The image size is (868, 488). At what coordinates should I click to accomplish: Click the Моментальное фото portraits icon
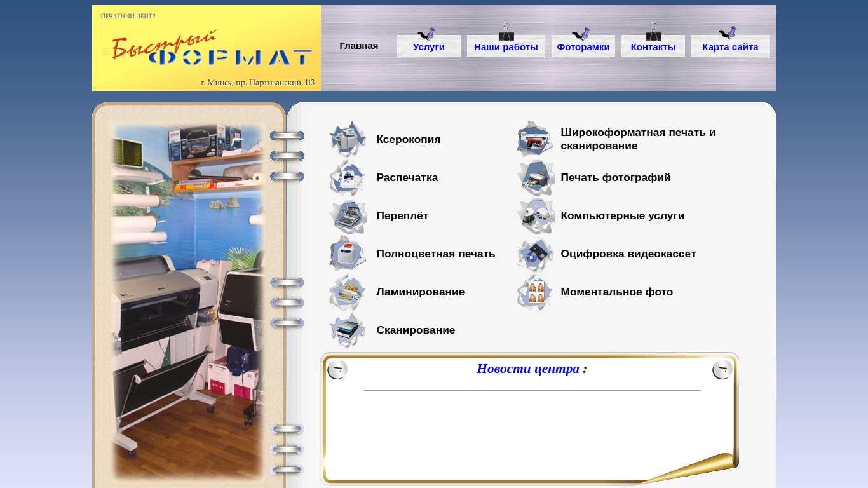[535, 292]
